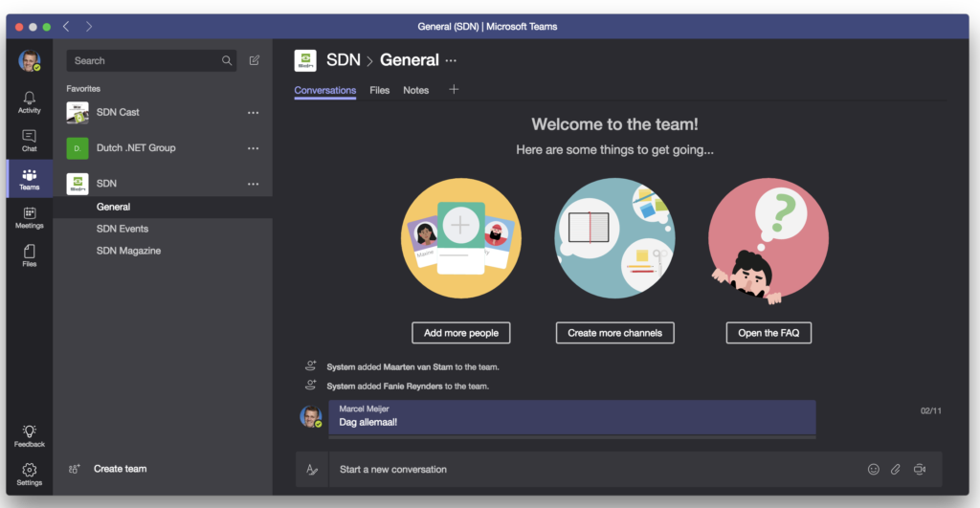Select the SDN Events channel
Image resolution: width=980 pixels, height=508 pixels.
click(x=122, y=229)
